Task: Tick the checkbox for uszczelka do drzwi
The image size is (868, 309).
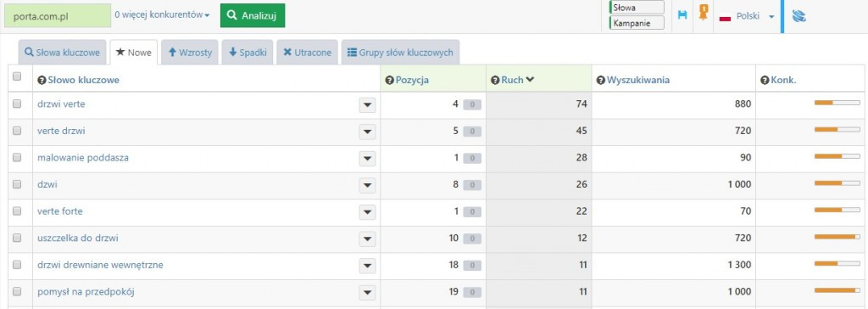Action: pos(17,238)
